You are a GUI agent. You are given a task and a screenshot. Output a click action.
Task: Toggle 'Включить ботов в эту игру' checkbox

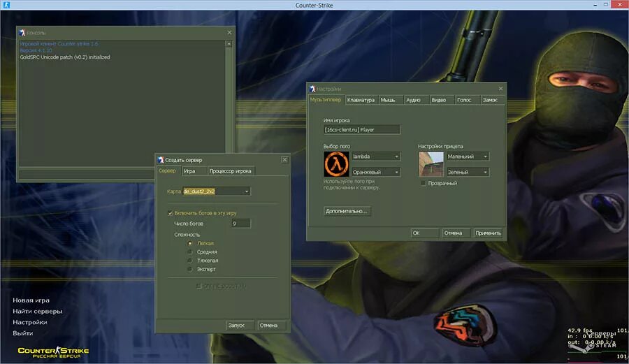point(170,213)
